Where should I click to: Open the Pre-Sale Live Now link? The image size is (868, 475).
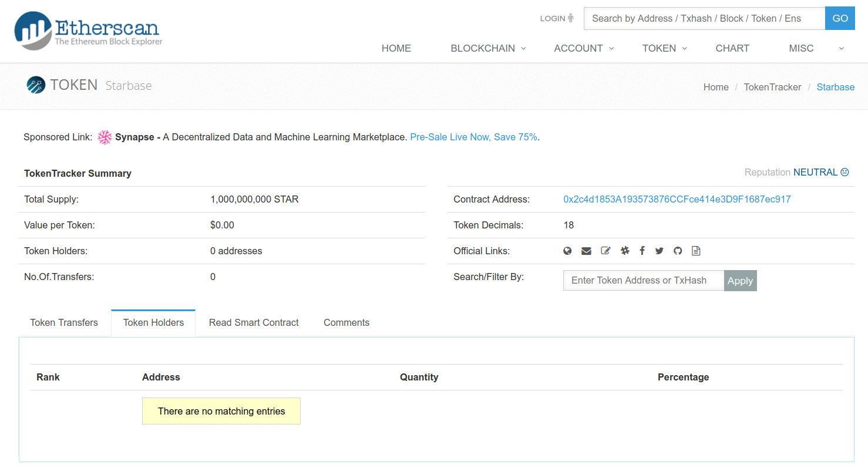click(473, 137)
